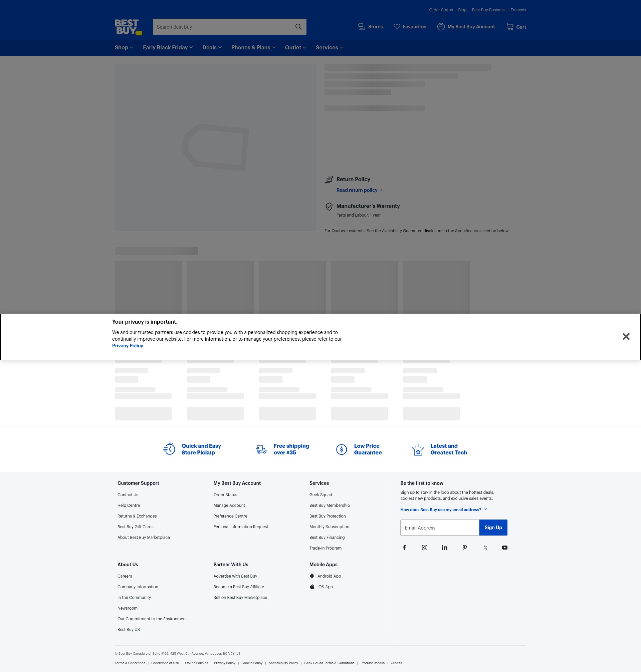
Task: Expand How does Best Buy use my email
Action: [443, 510]
